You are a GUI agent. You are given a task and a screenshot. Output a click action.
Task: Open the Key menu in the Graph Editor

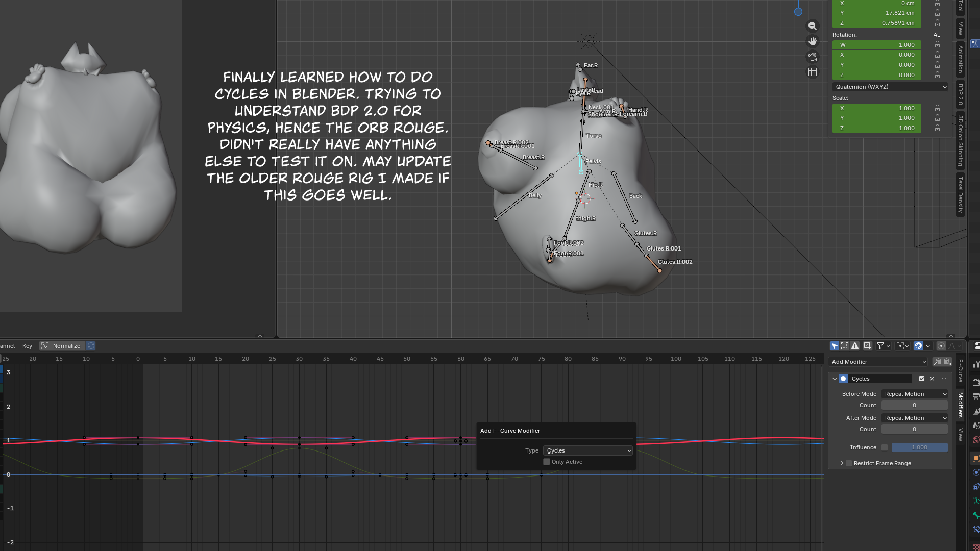point(27,346)
